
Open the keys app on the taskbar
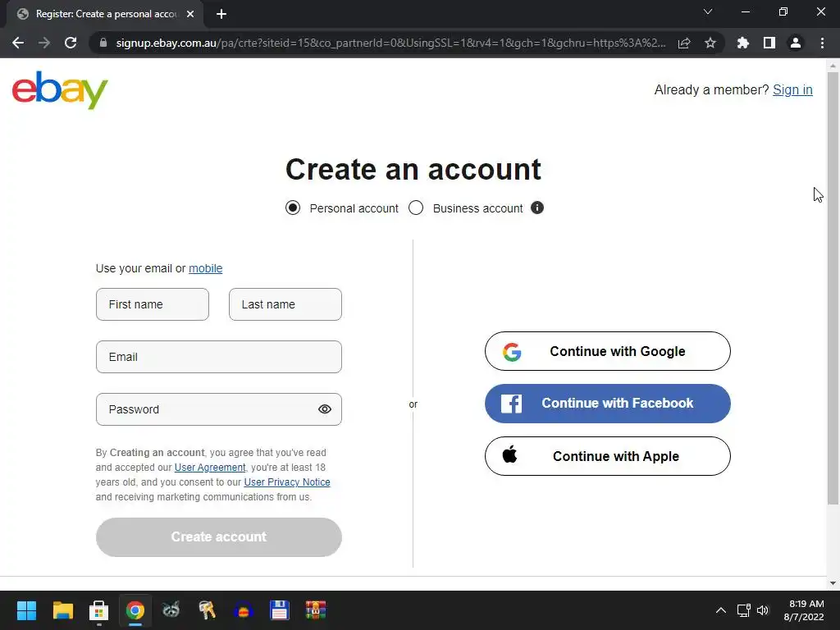pos(208,610)
